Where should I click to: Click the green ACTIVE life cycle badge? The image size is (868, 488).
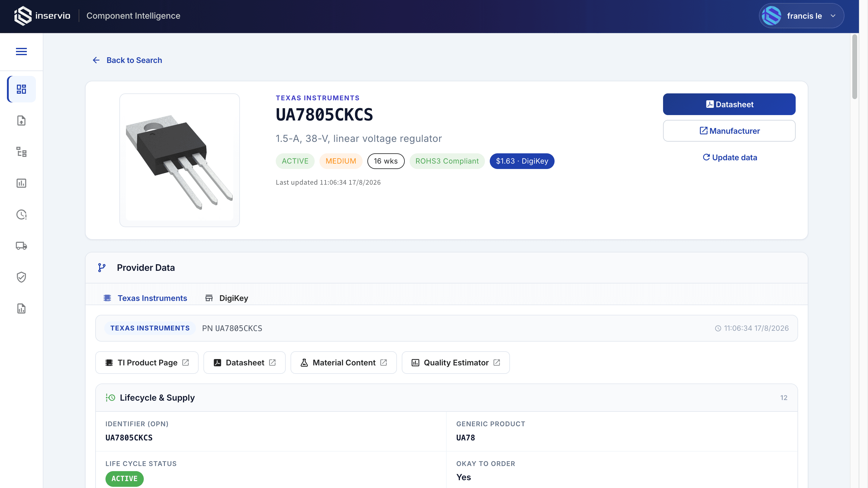click(x=124, y=479)
